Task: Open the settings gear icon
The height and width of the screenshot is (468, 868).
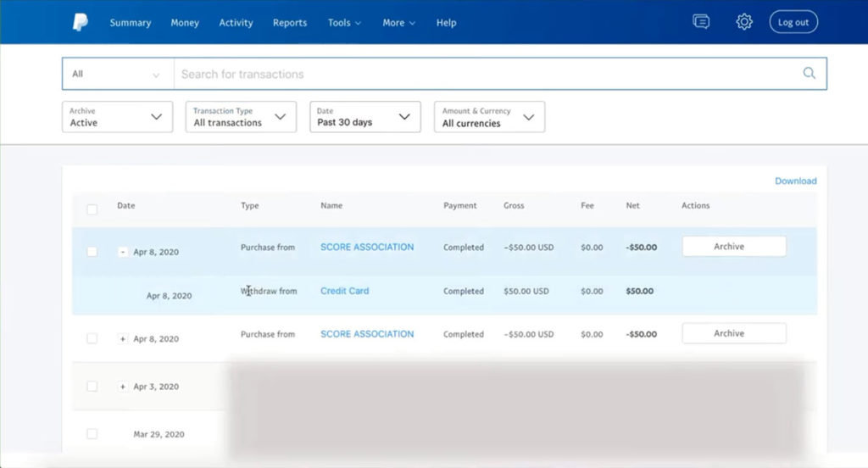Action: (744, 22)
